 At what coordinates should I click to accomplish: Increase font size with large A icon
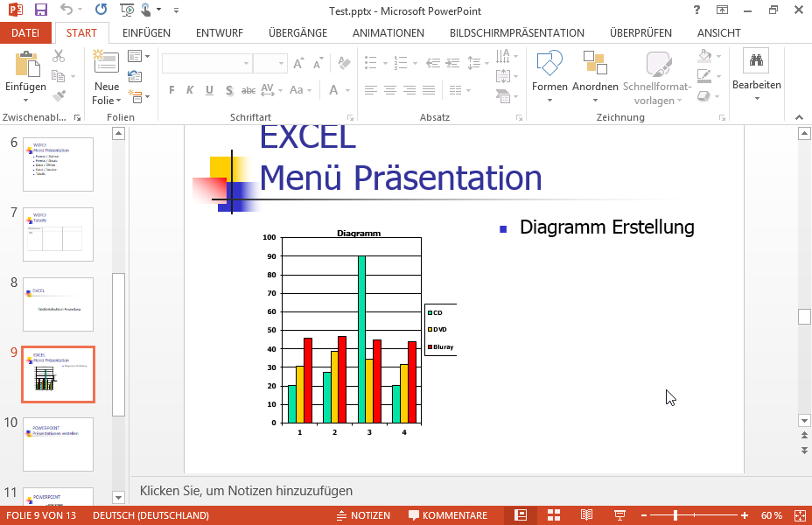click(x=298, y=63)
